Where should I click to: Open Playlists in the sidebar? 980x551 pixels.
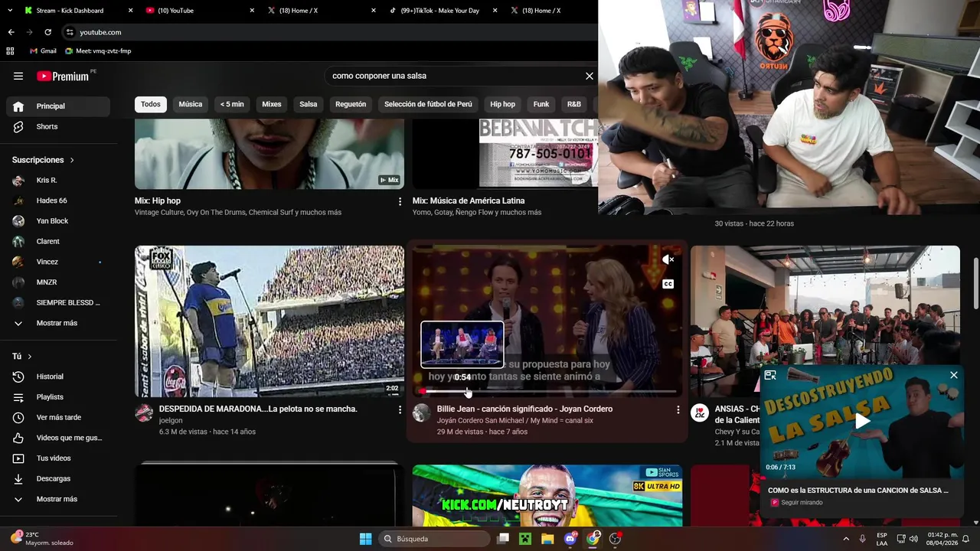tap(58, 397)
